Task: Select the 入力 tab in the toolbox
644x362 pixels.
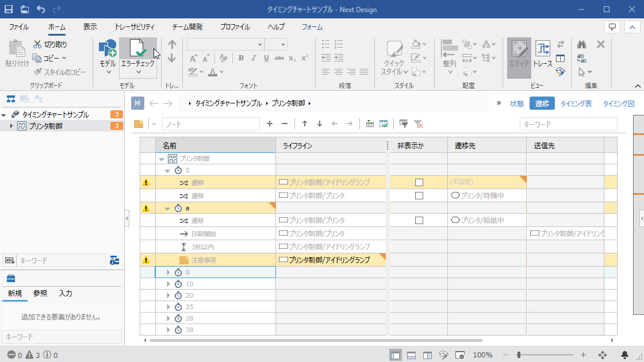Action: (66, 294)
